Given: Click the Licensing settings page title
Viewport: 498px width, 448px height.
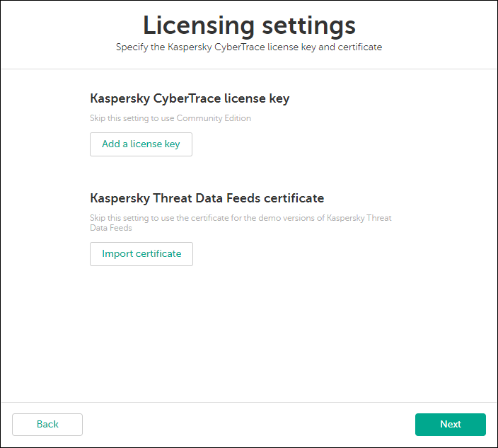Looking at the screenshot, I should coord(249,25).
